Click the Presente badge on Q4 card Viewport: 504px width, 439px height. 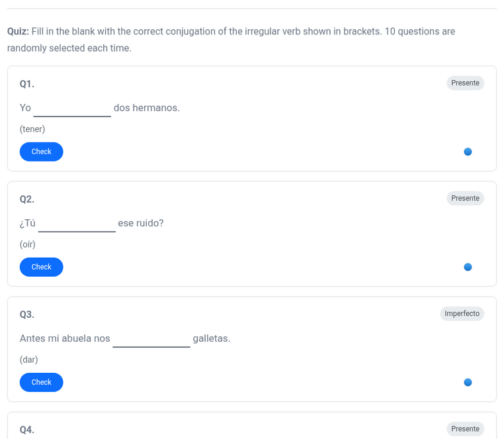[465, 428]
